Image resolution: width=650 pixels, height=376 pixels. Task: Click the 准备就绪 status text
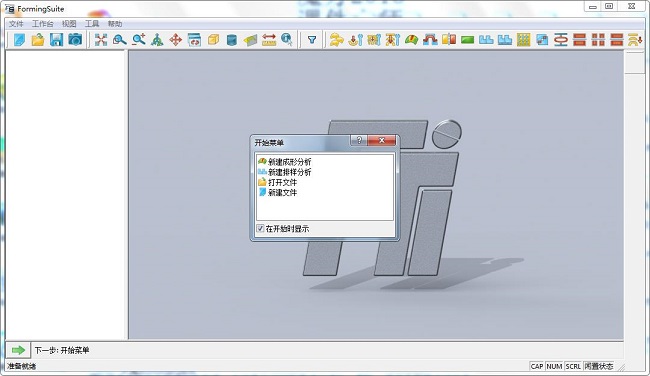click(22, 366)
